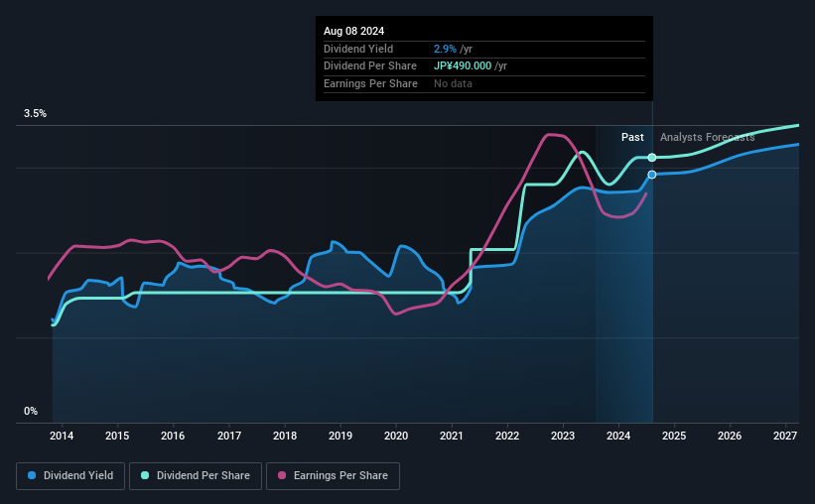Screen dimensions: 815x504
Task: Click the 2.9% dividend yield tooltip value
Action: coord(445,49)
